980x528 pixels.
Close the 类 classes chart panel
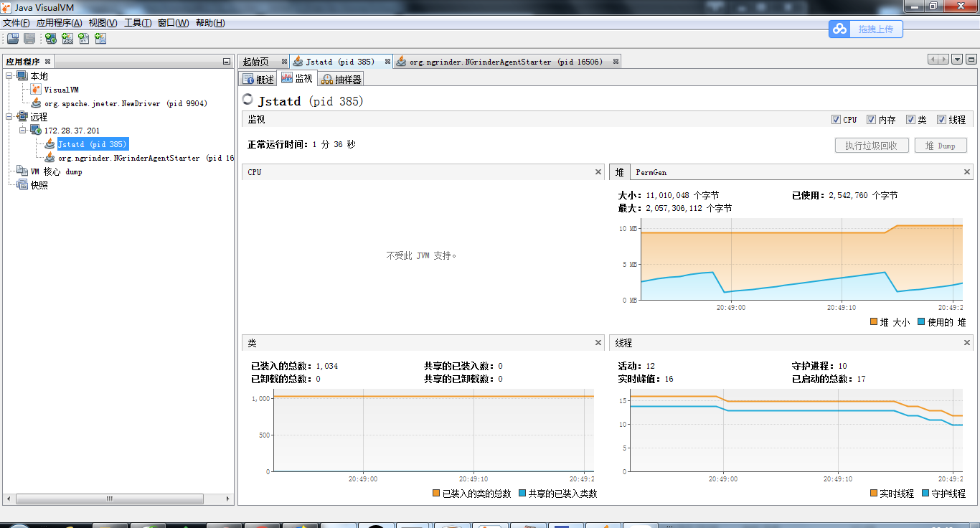click(x=598, y=343)
